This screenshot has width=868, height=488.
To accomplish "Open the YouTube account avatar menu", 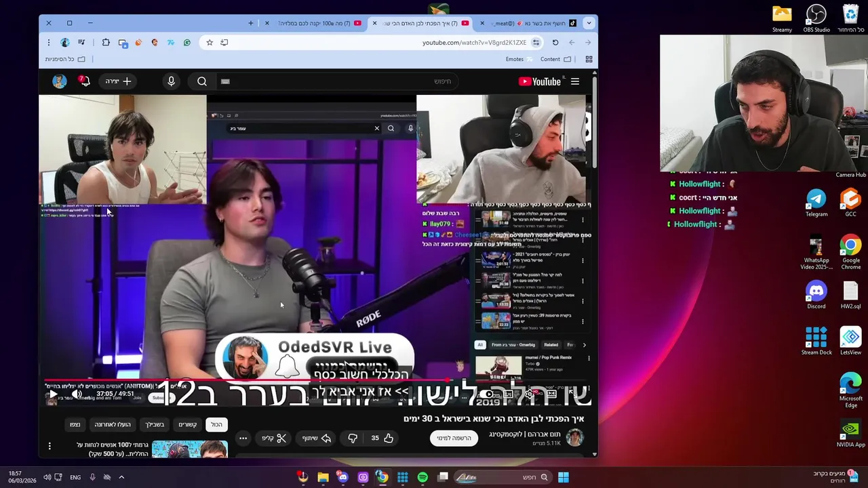I will tap(60, 81).
